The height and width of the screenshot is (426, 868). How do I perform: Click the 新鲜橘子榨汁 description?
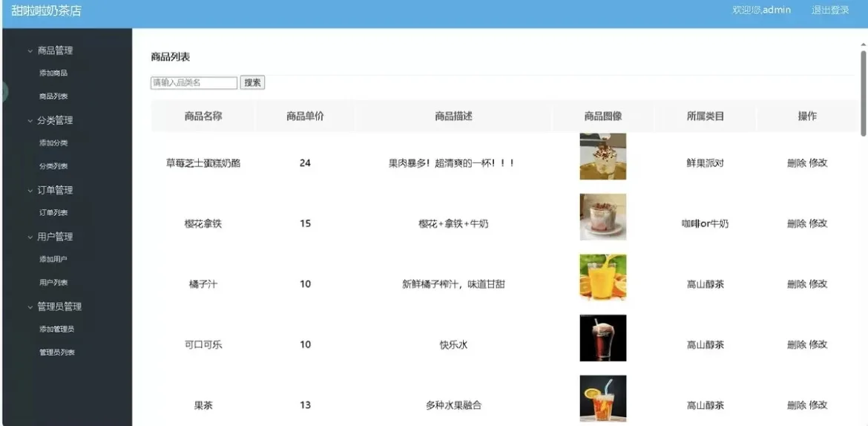[453, 284]
